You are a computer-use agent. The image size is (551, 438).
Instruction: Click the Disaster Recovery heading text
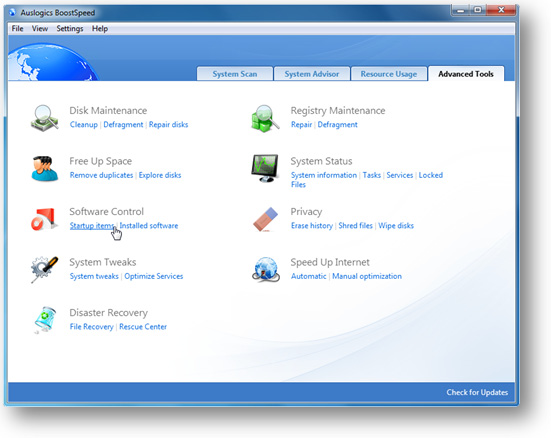point(108,313)
